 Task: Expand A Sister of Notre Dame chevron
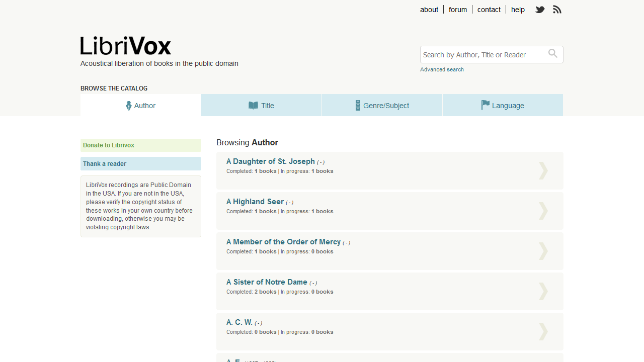543,291
